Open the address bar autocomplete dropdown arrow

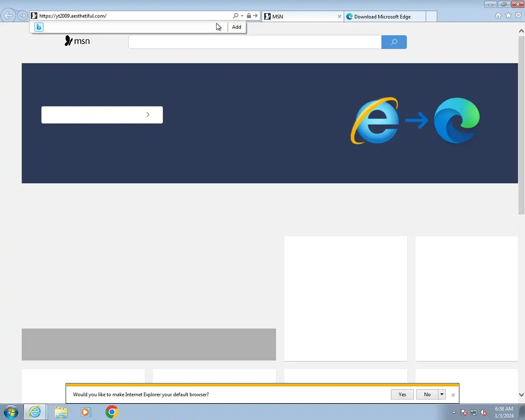242,16
